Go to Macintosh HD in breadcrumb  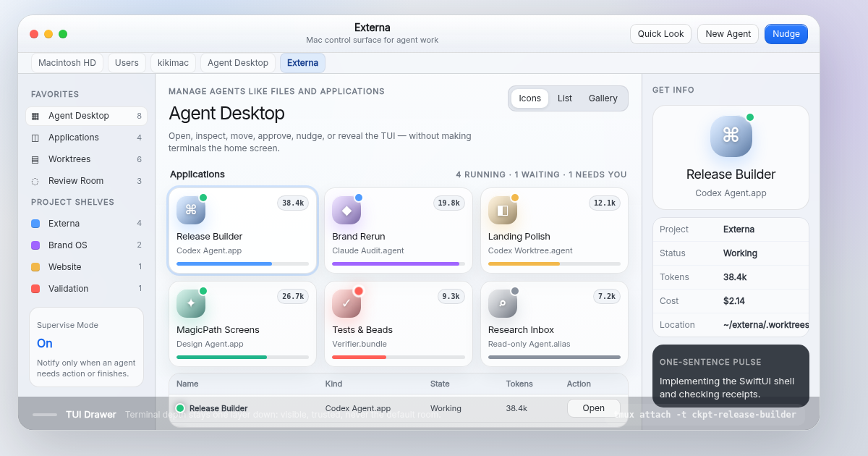(x=67, y=63)
